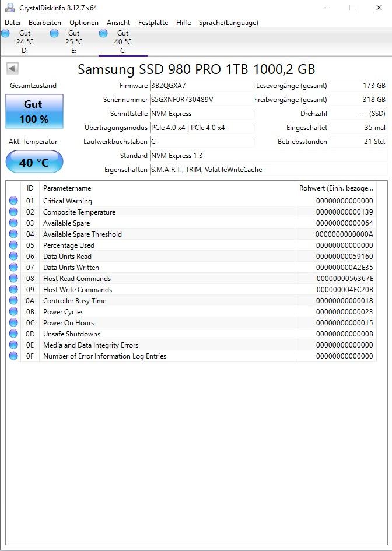Image resolution: width=392 pixels, height=551 pixels.
Task: Click status orb of Host Write Commands row
Action: pos(13,290)
